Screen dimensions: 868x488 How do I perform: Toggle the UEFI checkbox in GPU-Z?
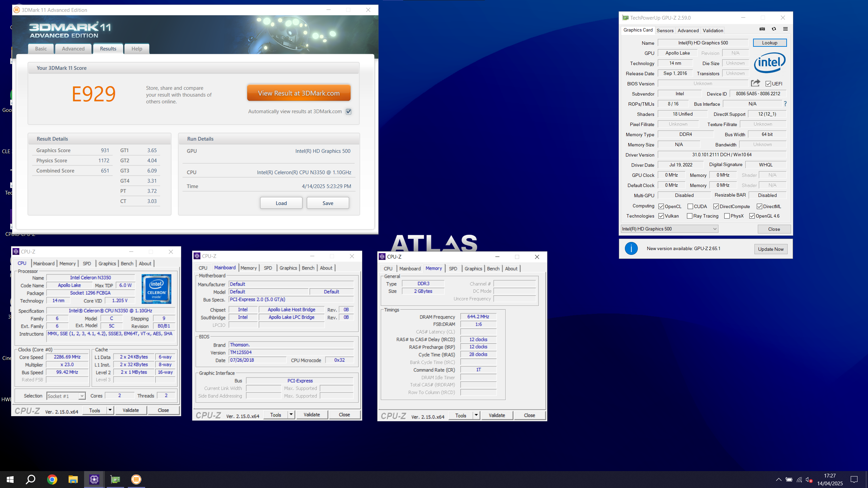[768, 84]
